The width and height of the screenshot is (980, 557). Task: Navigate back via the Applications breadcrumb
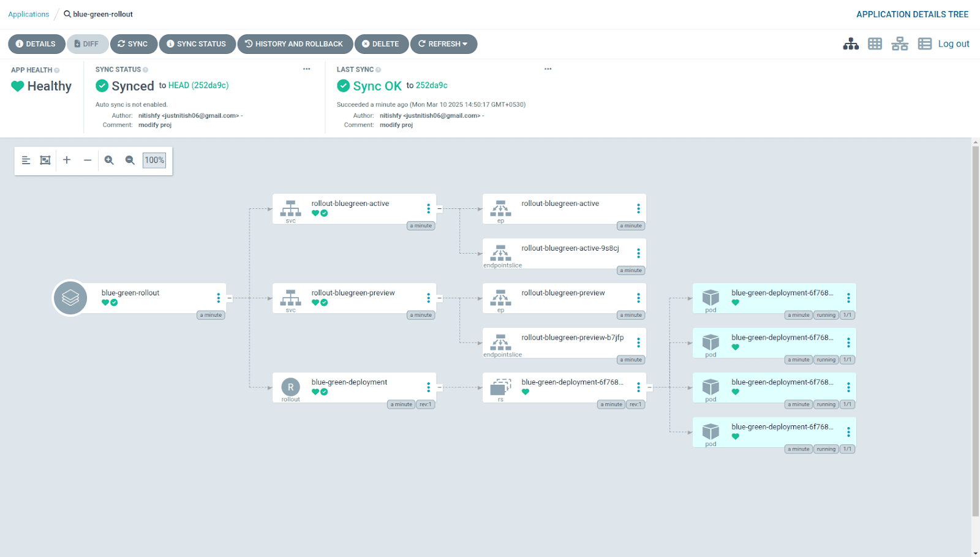click(x=28, y=13)
